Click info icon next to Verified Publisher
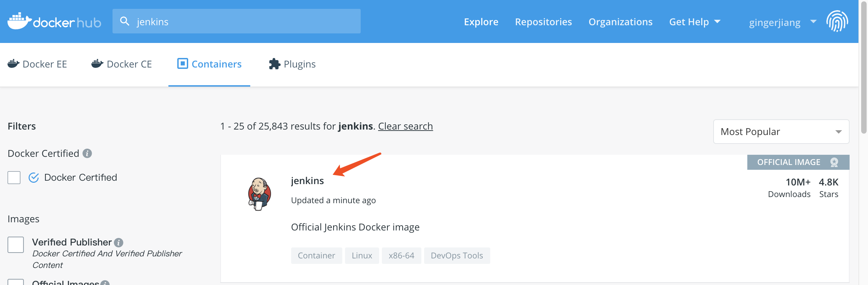The width and height of the screenshot is (868, 285). tap(118, 242)
